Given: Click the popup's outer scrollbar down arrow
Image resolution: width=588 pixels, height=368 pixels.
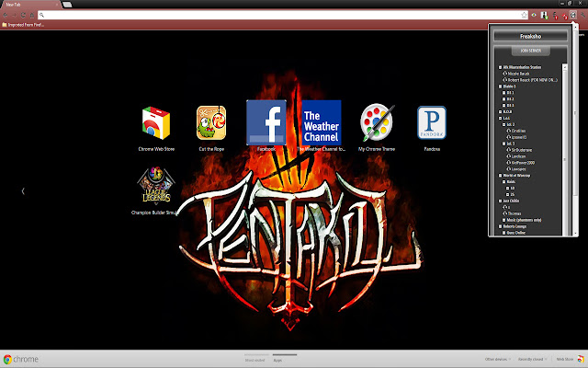Looking at the screenshot, I should coord(576,233).
